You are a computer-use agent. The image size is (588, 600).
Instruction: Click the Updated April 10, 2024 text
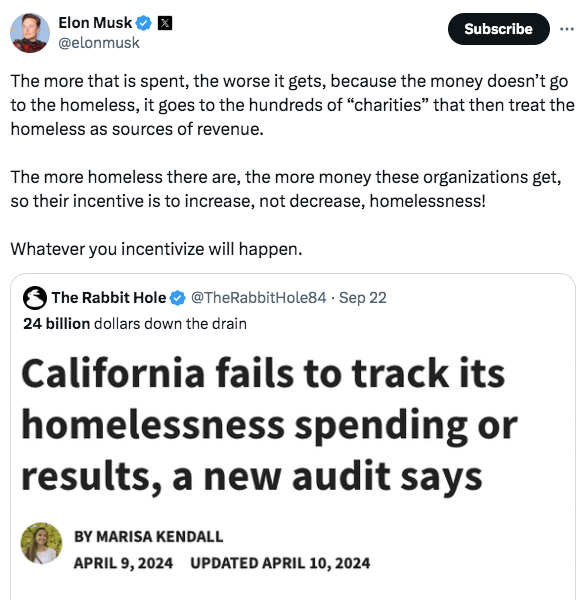(x=280, y=563)
